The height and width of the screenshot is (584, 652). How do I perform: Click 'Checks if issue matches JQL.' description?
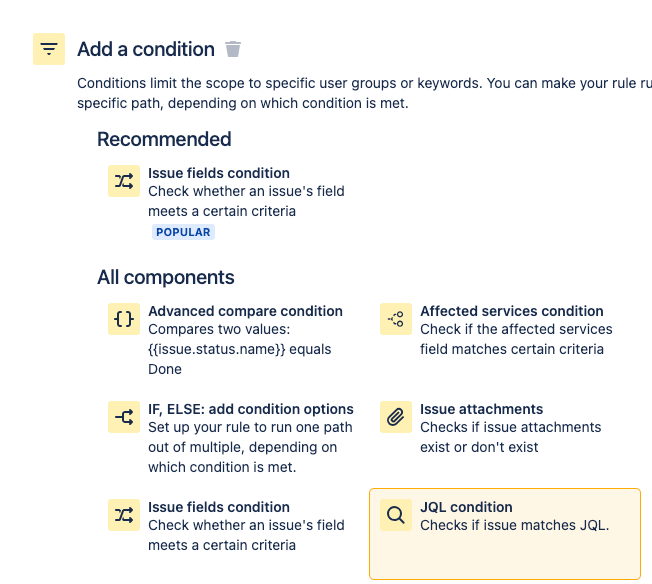[x=514, y=525]
